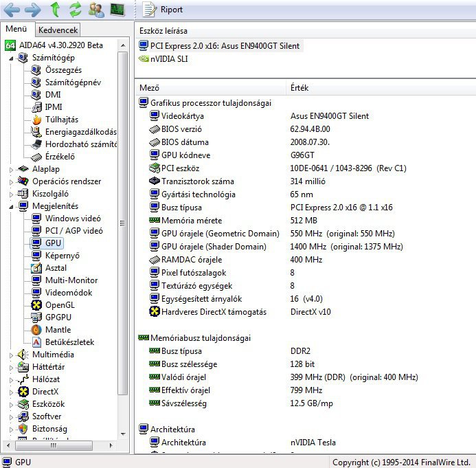
Task: Select the Tranzisztorok száma row
Action: coord(306,181)
